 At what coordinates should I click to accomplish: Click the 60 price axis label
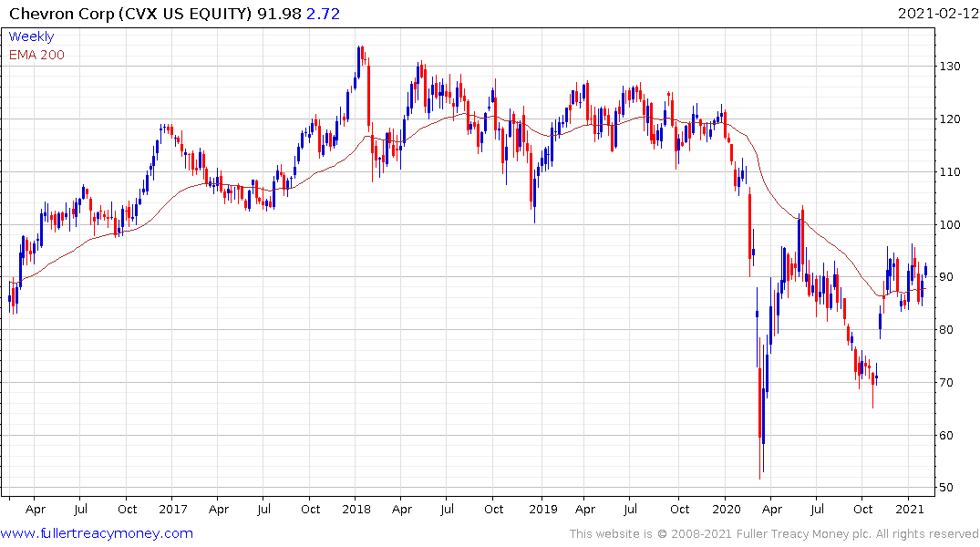point(946,435)
